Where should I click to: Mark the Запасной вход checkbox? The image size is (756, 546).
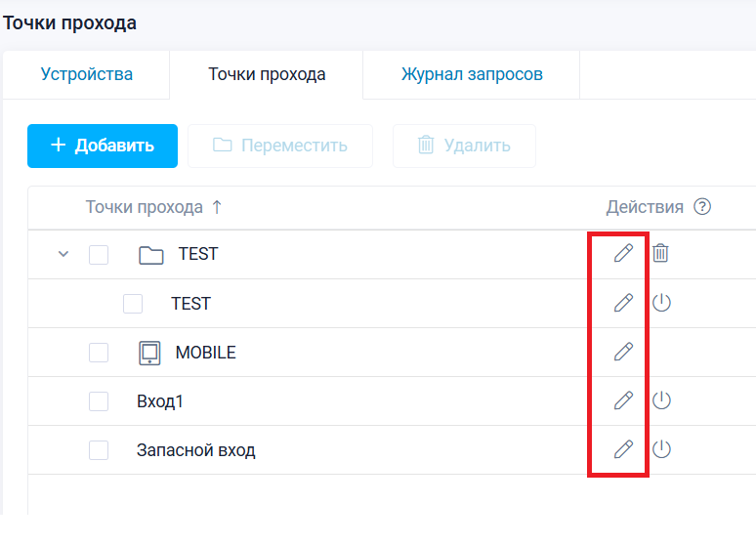point(99,450)
